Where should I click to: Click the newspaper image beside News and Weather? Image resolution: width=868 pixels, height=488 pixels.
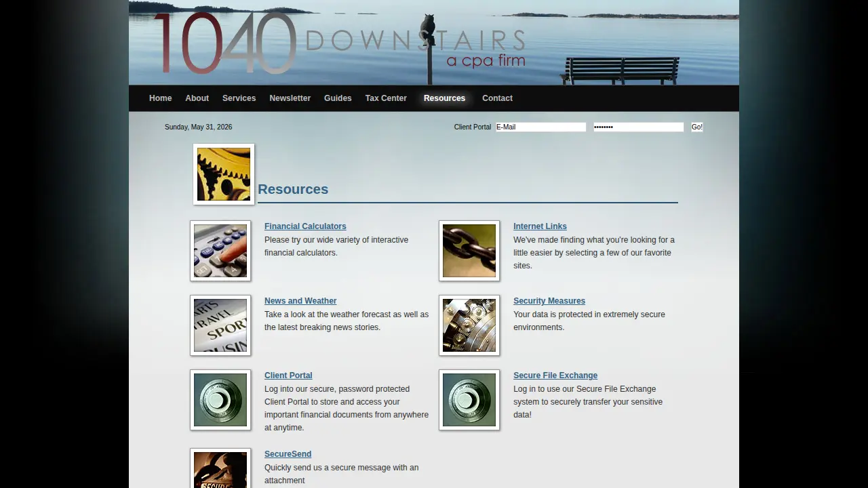[220, 325]
